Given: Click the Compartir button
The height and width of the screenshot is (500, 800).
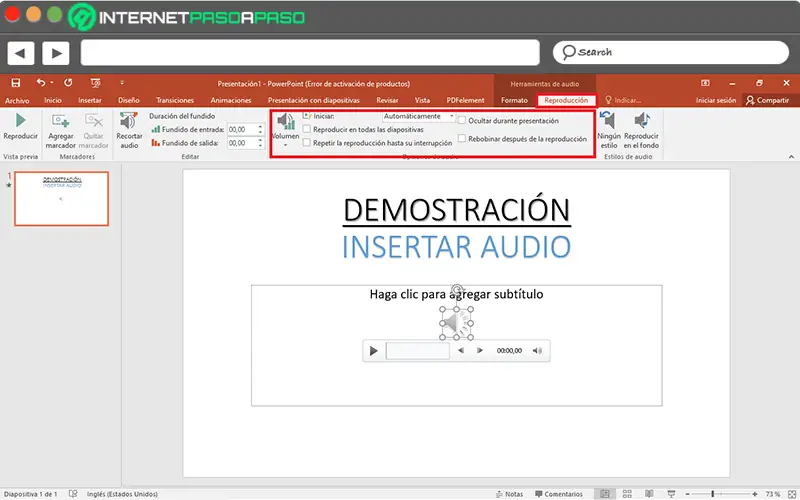Looking at the screenshot, I should pyautogui.click(x=766, y=100).
